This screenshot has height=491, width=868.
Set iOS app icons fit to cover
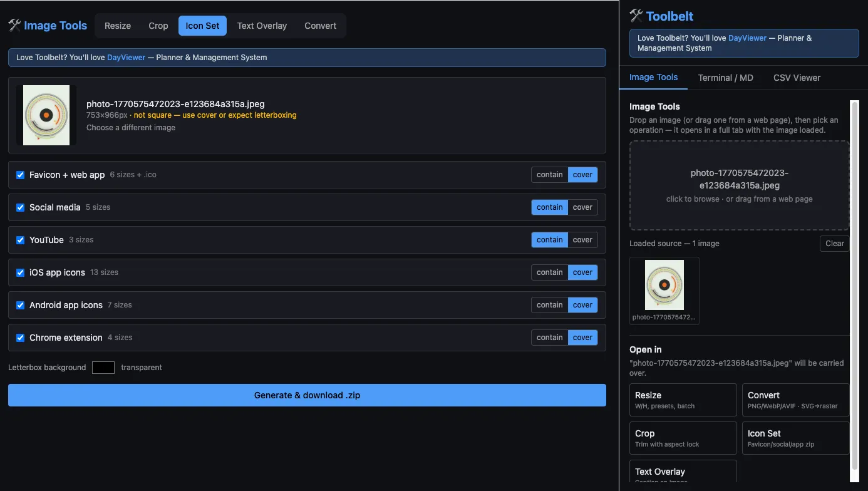click(582, 272)
